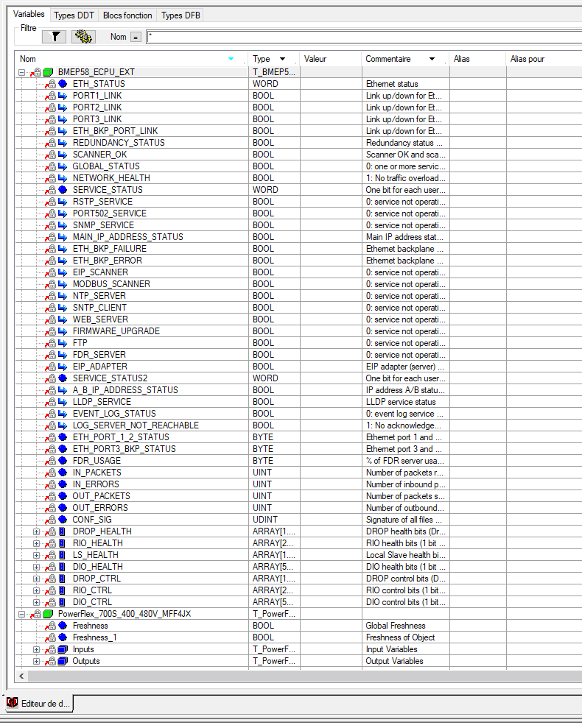Open the Type column filter dropdown
Screen dimensions: 582x728
282,59
